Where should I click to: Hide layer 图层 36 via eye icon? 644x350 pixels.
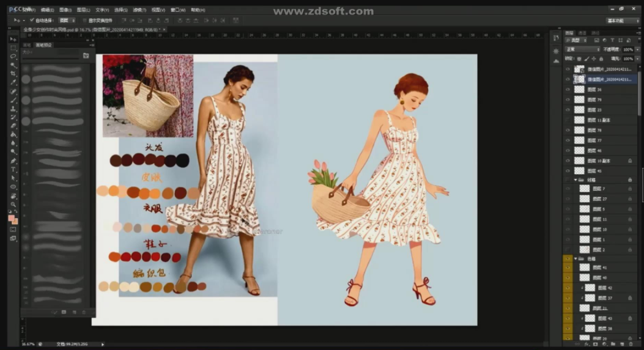(568, 89)
